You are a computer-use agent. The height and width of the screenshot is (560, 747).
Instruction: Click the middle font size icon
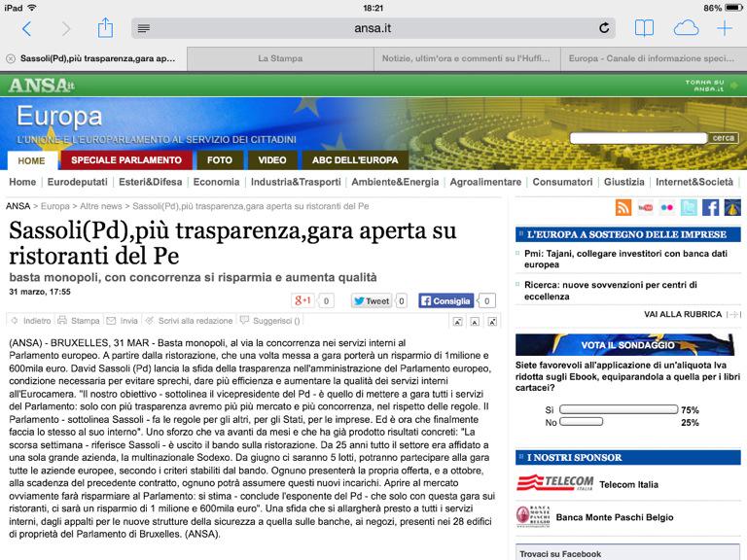coord(475,322)
